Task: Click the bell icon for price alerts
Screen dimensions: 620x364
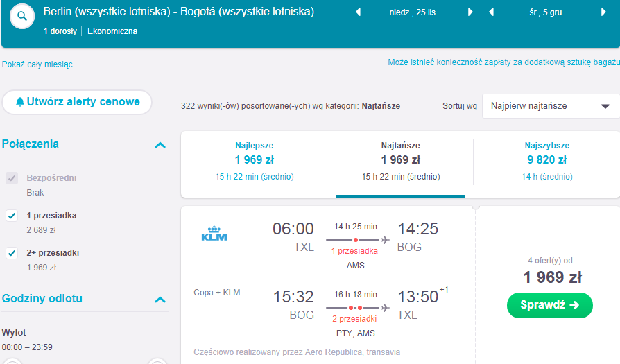Action: pos(20,102)
